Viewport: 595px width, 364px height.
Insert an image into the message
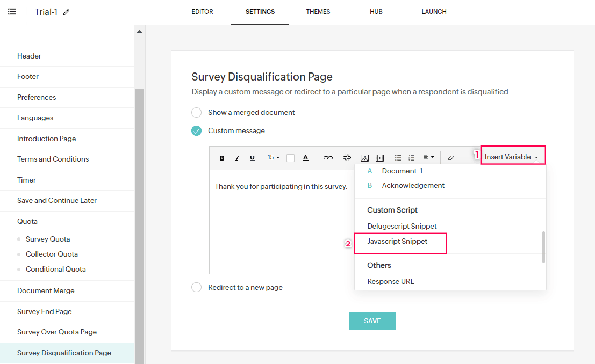[x=364, y=158]
